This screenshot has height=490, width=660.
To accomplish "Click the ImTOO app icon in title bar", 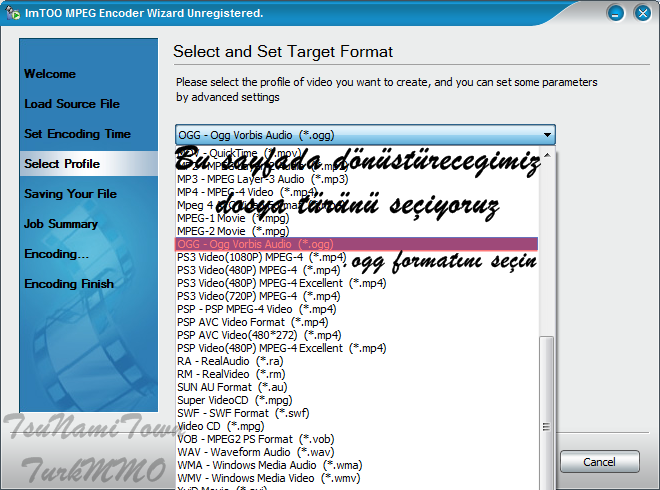I will click(x=13, y=13).
